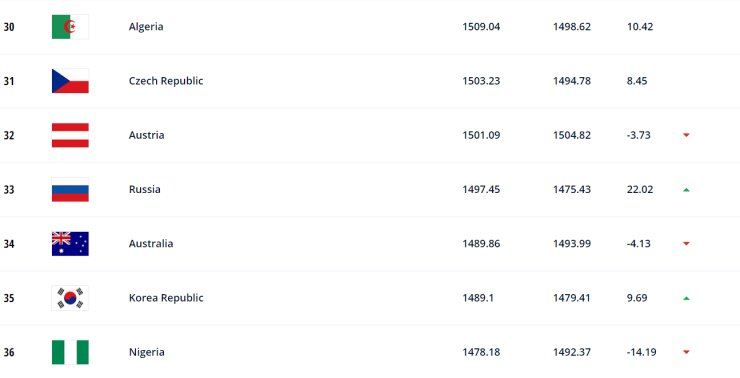This screenshot has height=378, width=740.
Task: Select the Austria flag image
Action: (x=70, y=135)
